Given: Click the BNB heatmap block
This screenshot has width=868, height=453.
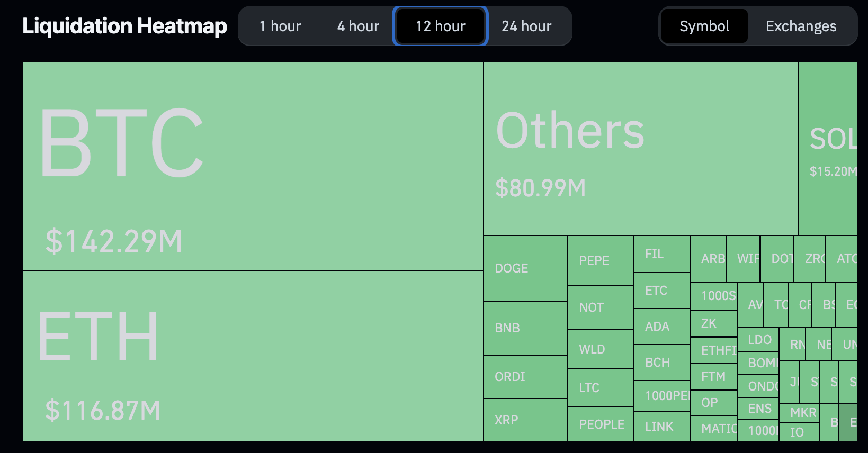Looking at the screenshot, I should (x=525, y=328).
